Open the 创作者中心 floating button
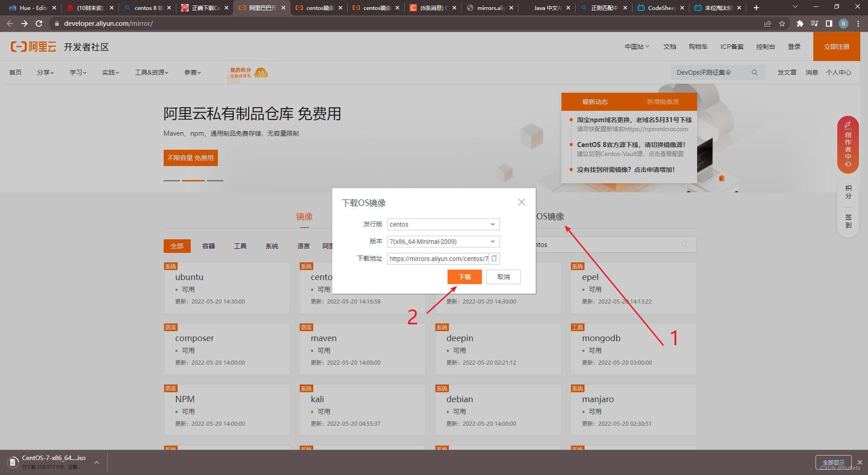Screen dimensions: 868x475 tap(848, 145)
